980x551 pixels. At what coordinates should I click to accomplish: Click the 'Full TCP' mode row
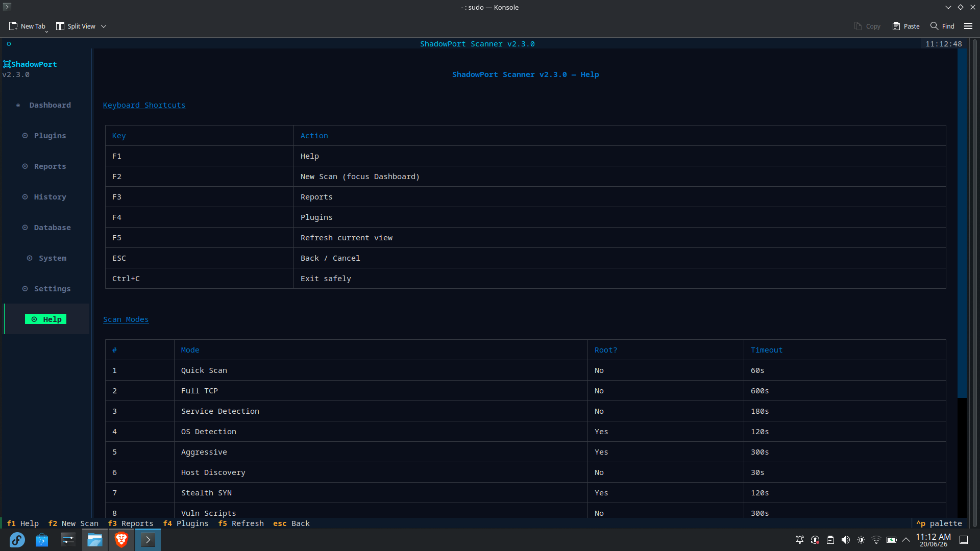coord(525,391)
